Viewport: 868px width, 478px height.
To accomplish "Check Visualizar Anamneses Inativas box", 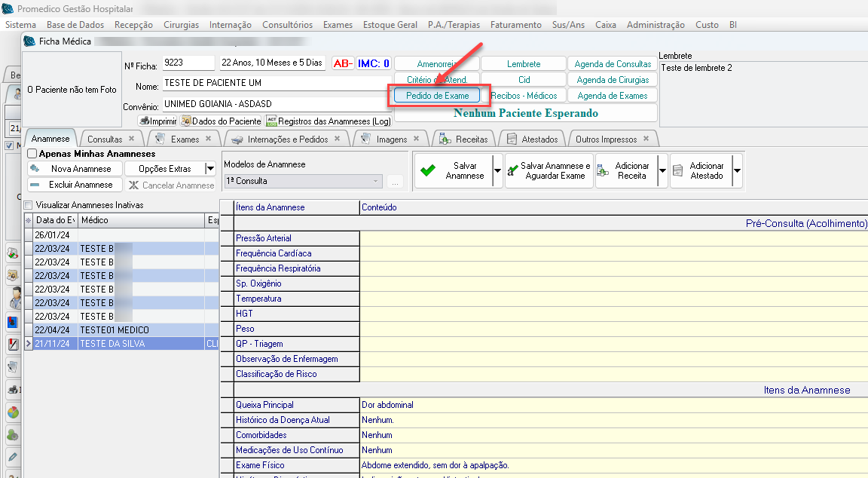I will pyautogui.click(x=29, y=205).
